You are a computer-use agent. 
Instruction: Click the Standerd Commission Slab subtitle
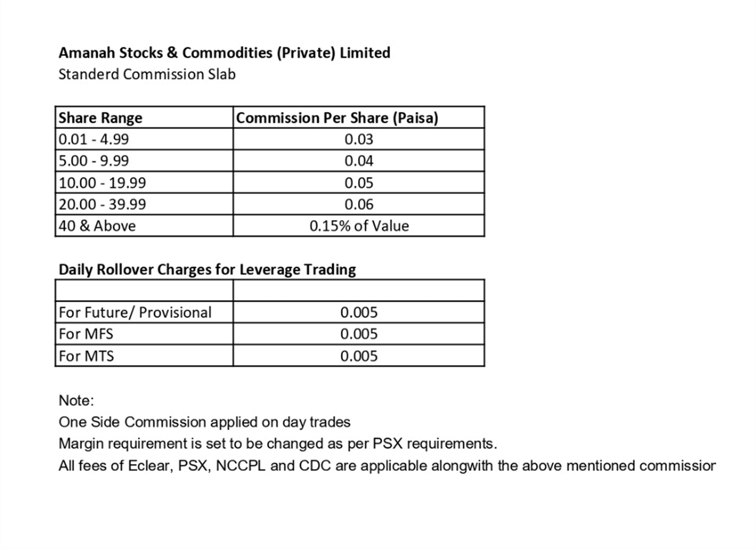147,74
